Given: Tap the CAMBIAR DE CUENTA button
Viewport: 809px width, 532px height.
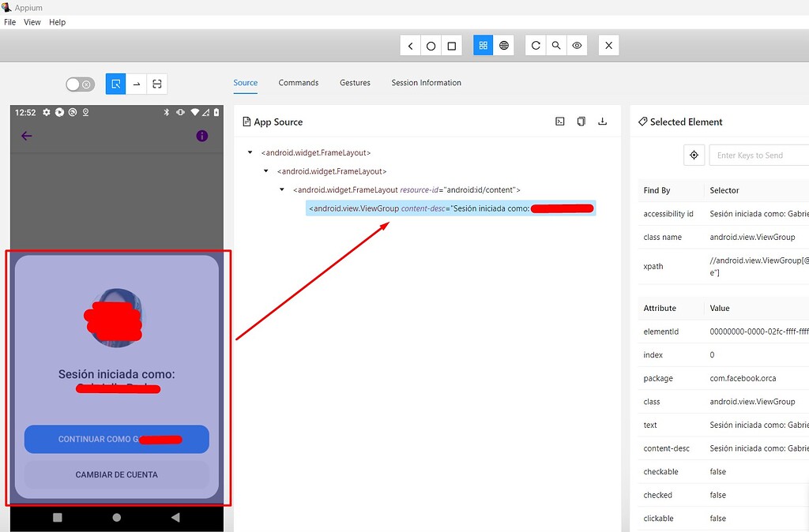Looking at the screenshot, I should pos(116,474).
